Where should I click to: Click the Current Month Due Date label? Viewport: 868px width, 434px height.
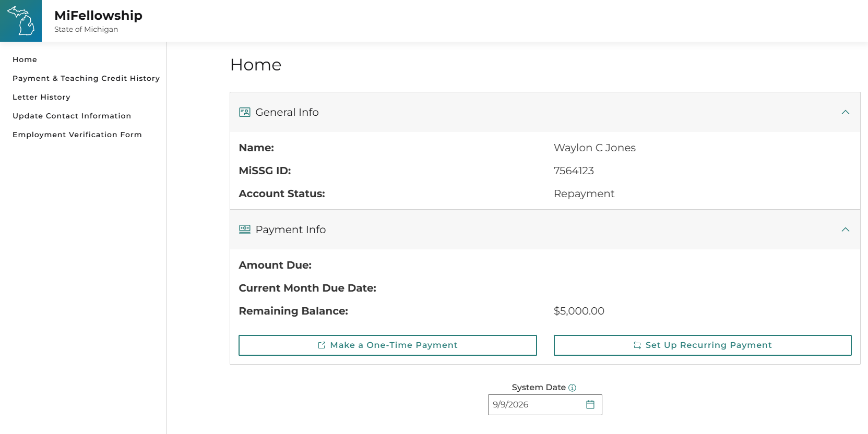click(307, 288)
